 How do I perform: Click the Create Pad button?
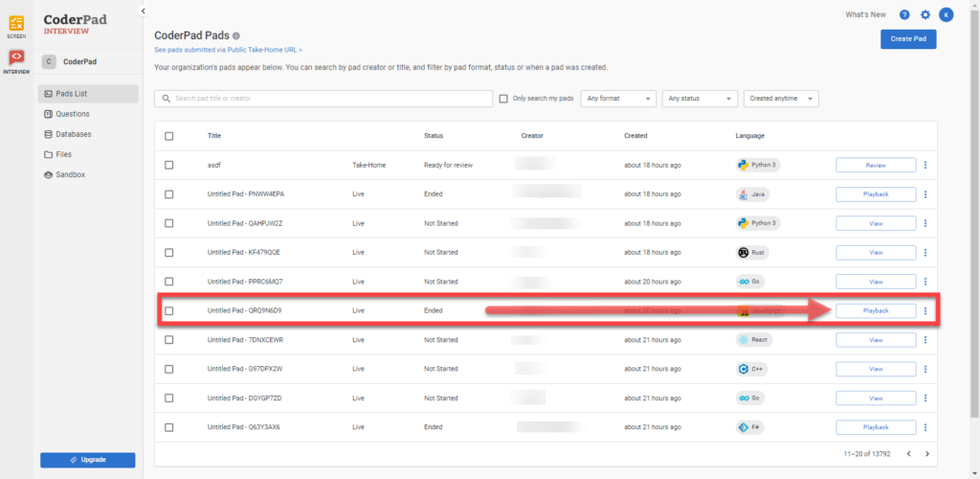907,38
